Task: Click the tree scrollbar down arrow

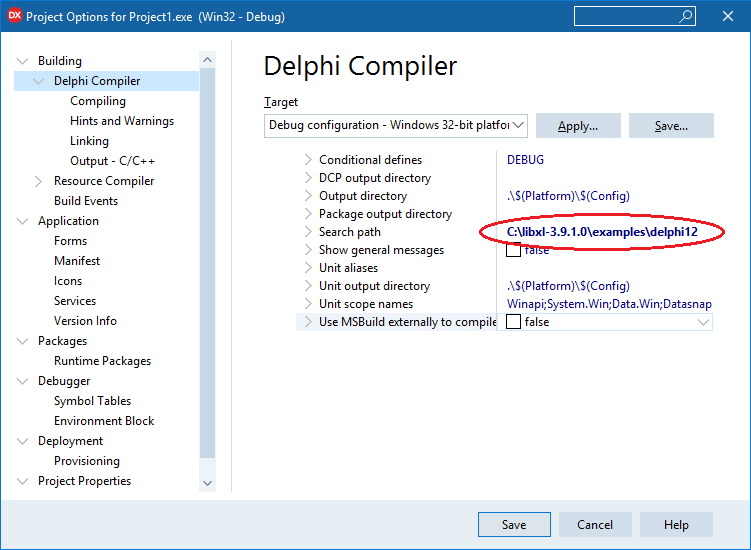Action: tap(207, 483)
